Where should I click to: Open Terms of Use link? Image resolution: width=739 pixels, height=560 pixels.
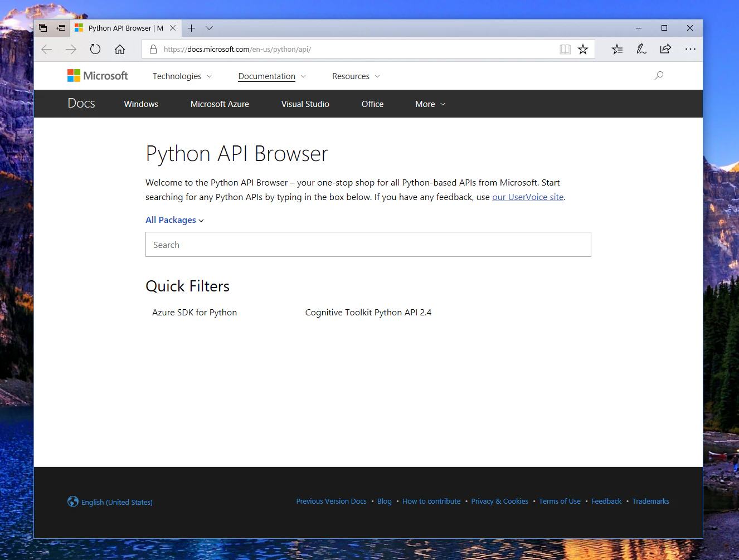560,501
